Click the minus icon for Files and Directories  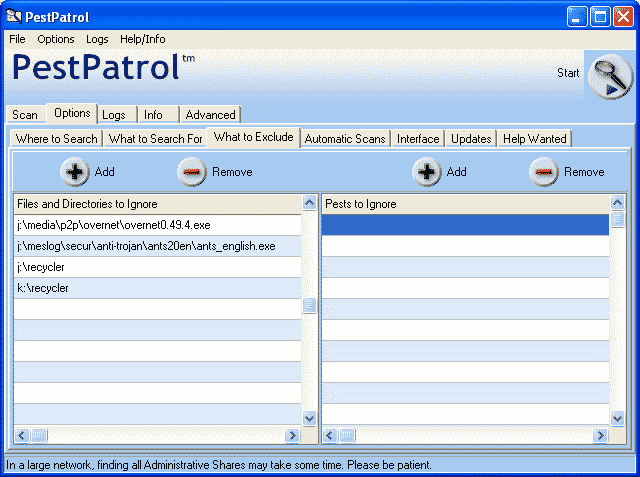click(192, 172)
